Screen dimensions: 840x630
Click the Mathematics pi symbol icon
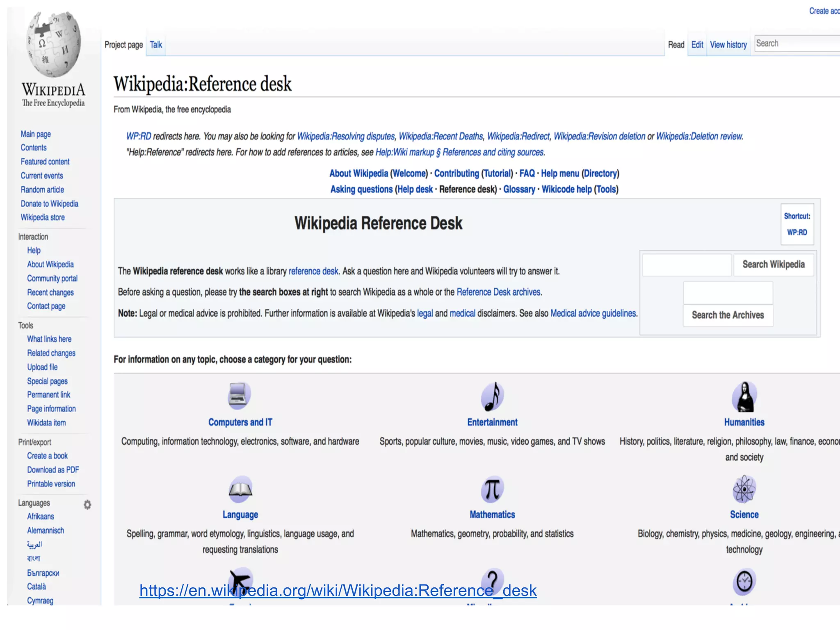click(492, 489)
